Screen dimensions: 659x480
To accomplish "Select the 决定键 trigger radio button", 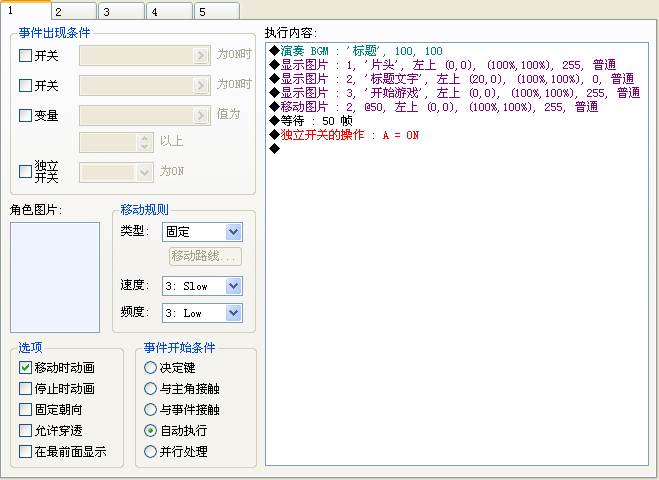I will tap(150, 367).
